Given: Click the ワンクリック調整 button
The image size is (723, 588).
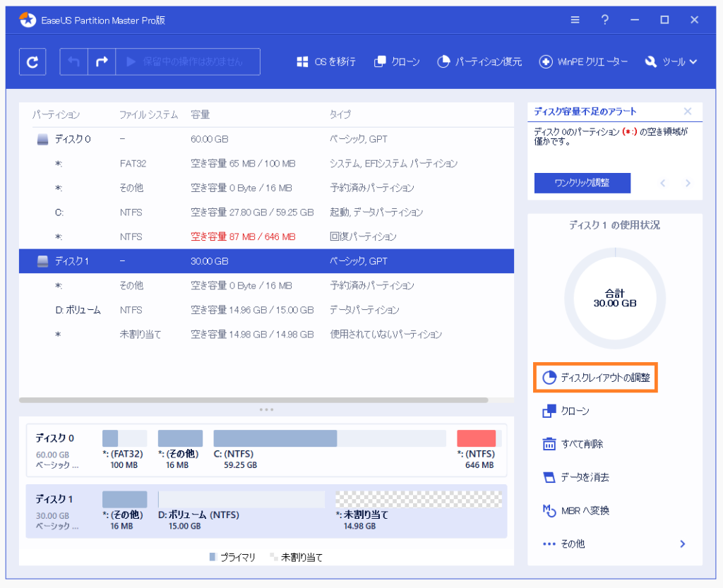Looking at the screenshot, I should (582, 183).
